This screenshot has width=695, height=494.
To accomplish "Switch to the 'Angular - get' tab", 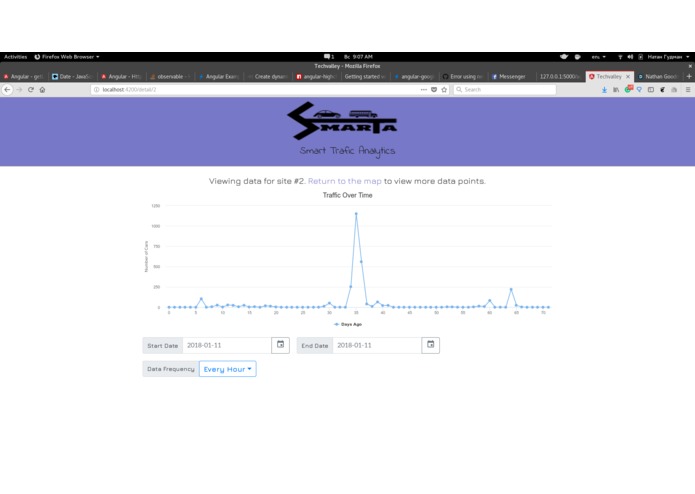I will click(24, 77).
